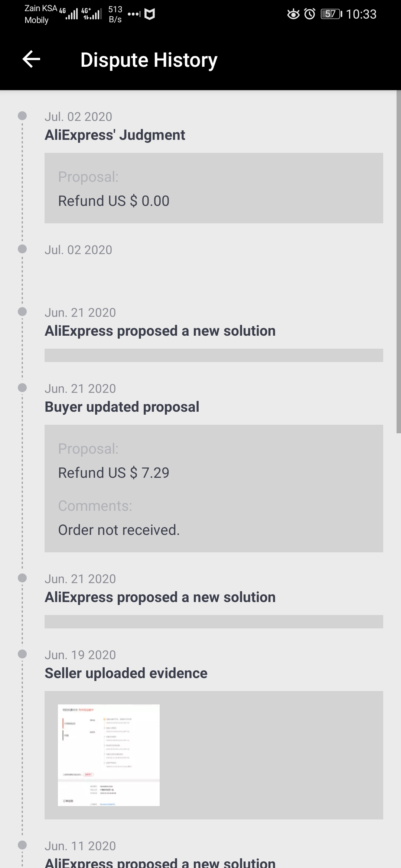Tap the Zain KSA 4G signal icon
401x868 pixels.
point(69,14)
